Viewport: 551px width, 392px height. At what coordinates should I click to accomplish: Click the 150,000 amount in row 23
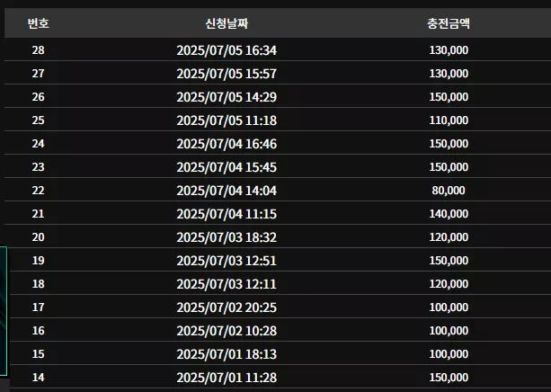449,166
